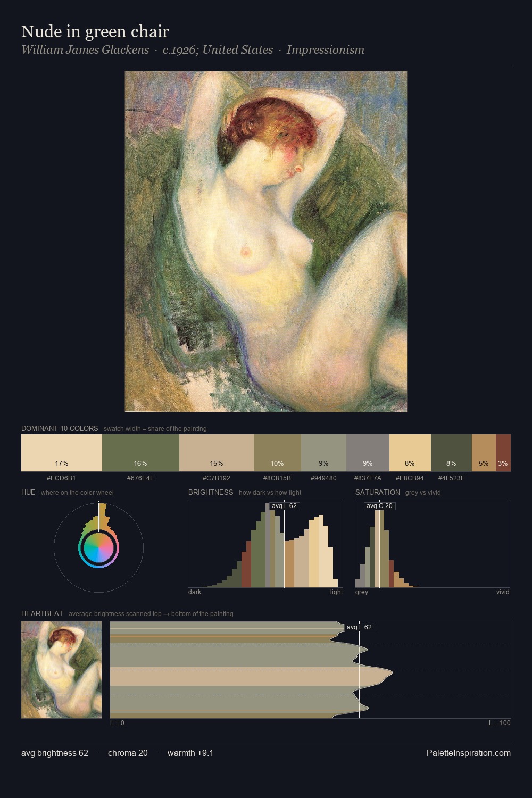
Task: Click the 16% green swatch #676E4E
Action: tap(140, 453)
